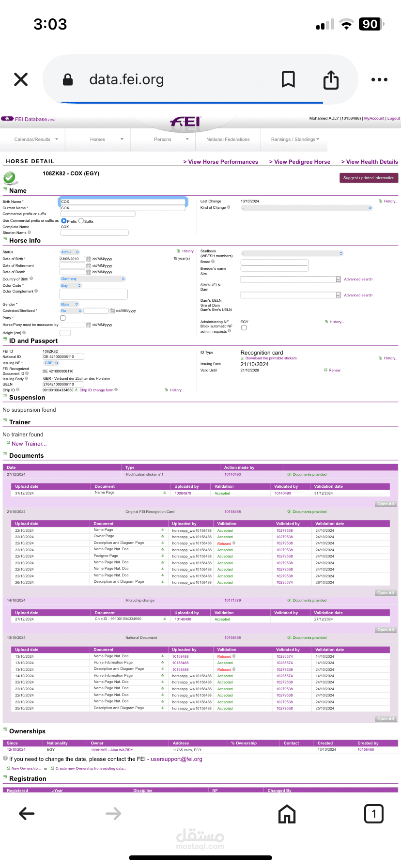Click New Ownership... link
The image size is (401, 868).
click(x=26, y=768)
